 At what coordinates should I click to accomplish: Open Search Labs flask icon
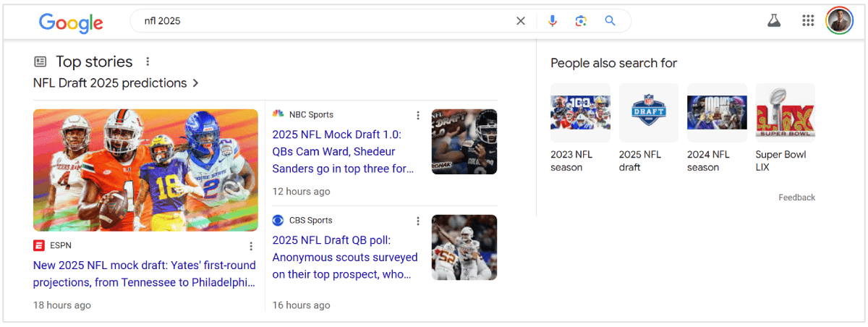click(774, 21)
